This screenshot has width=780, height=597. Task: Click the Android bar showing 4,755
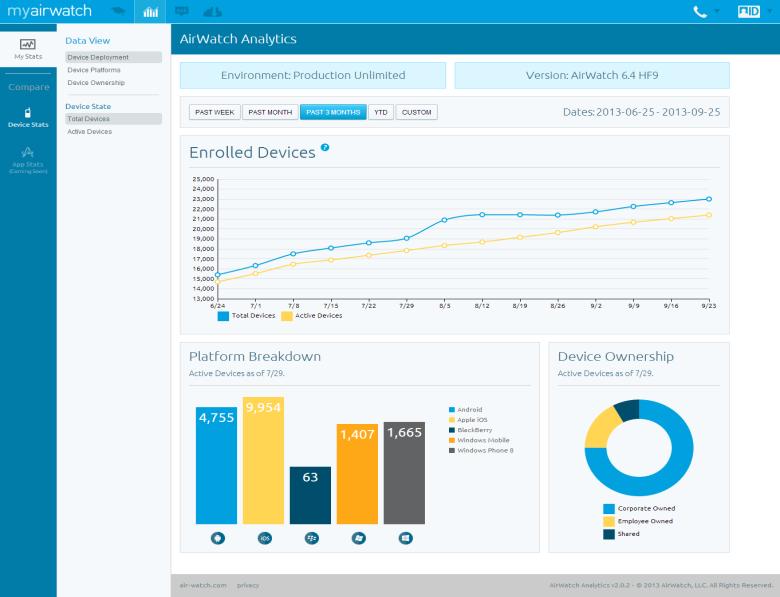[x=216, y=466]
